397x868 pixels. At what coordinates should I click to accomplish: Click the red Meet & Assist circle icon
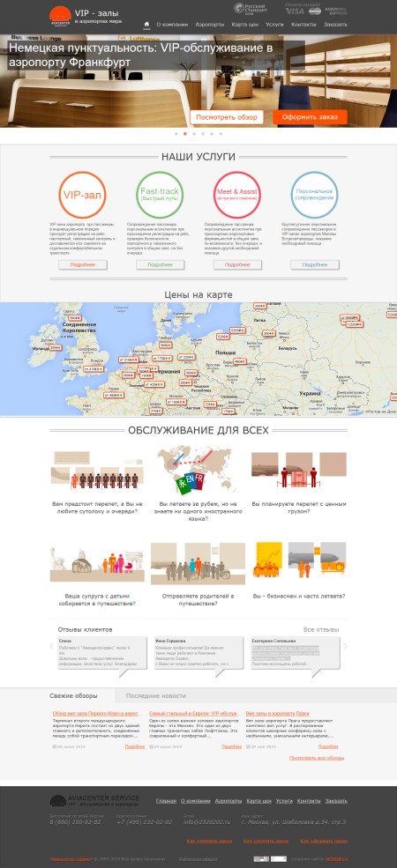click(236, 195)
